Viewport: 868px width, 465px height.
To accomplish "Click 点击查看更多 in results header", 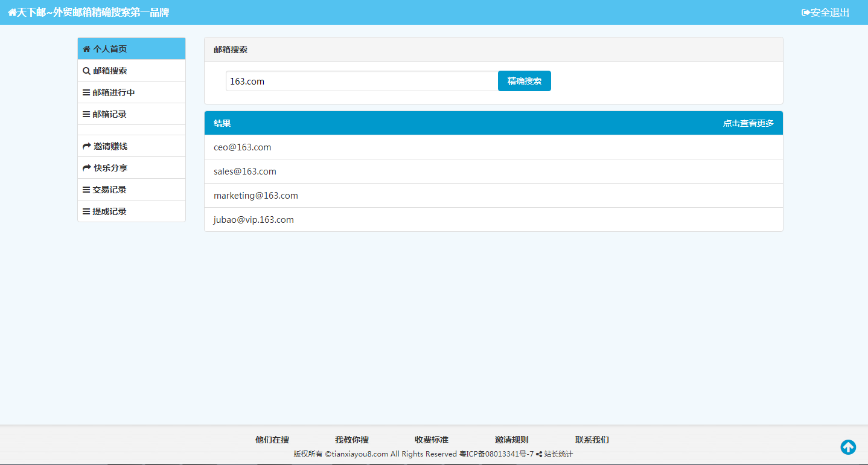I will click(x=748, y=123).
